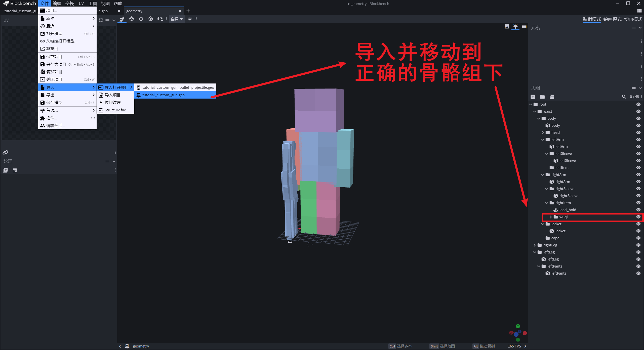Click the center transform plus icon
This screenshot has height=350, width=644.
coord(190,19)
